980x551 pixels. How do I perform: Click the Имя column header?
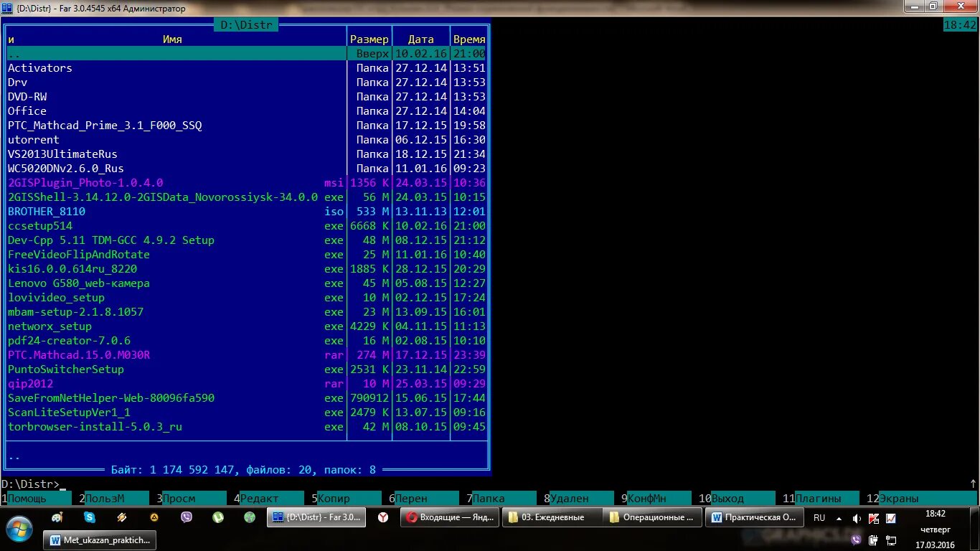[172, 39]
